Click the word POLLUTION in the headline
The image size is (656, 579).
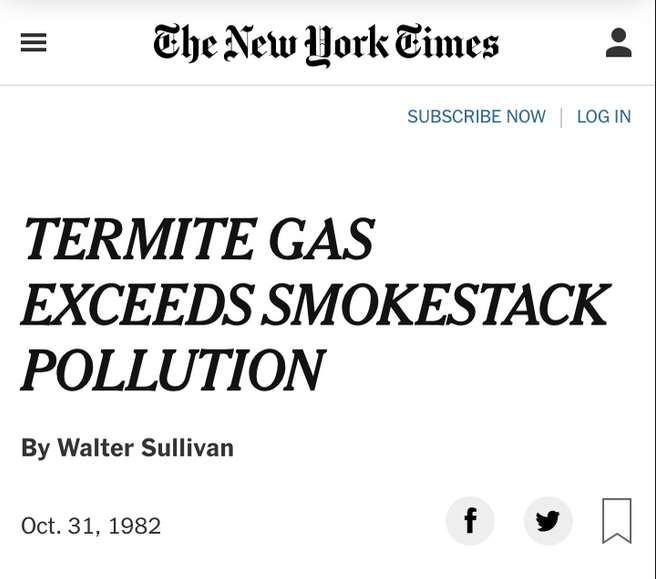tap(173, 370)
